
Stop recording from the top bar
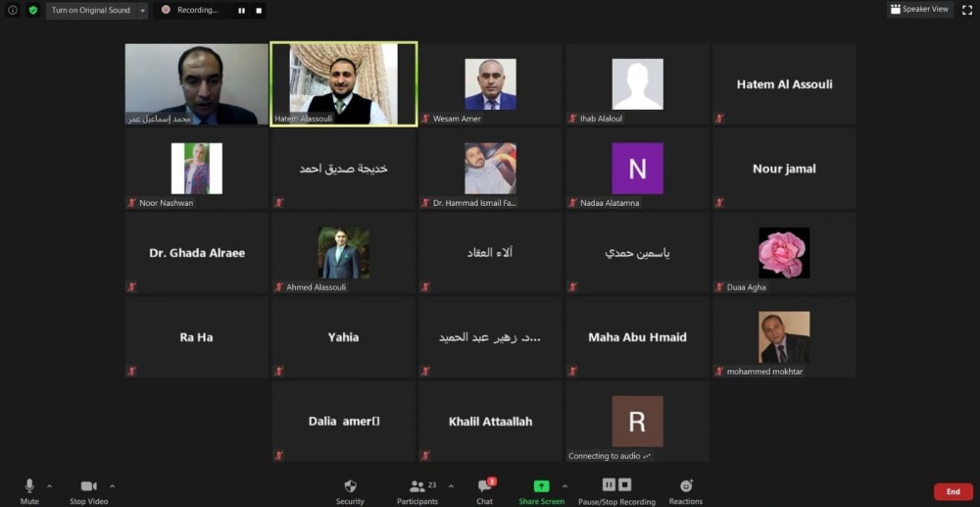259,11
